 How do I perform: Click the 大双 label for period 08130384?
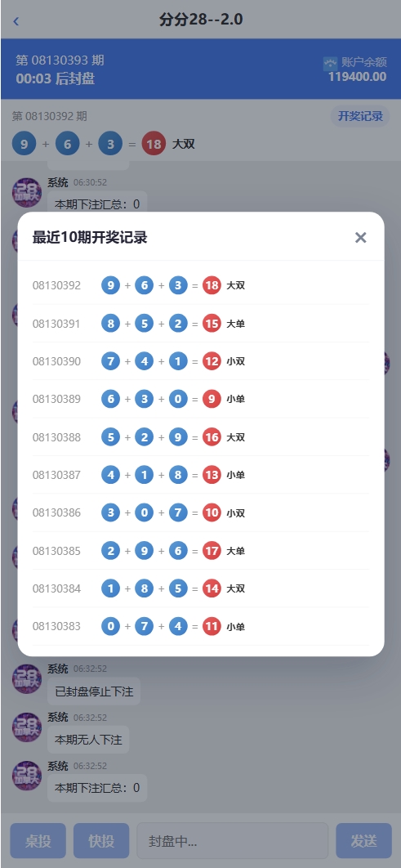pyautogui.click(x=236, y=588)
